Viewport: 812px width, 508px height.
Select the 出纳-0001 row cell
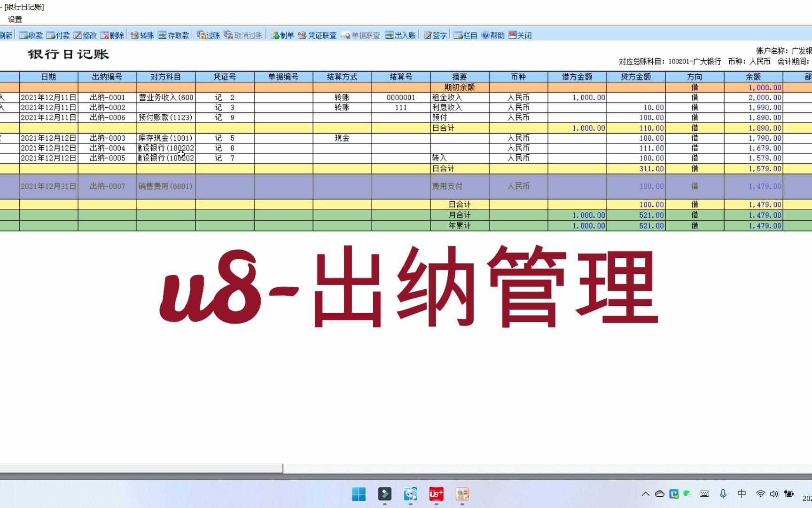point(107,97)
